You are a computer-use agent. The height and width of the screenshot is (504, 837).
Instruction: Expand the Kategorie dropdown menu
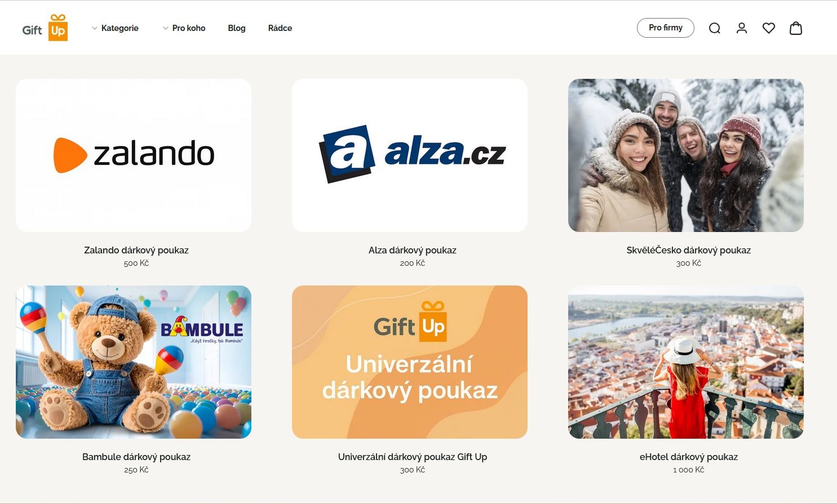(x=115, y=28)
